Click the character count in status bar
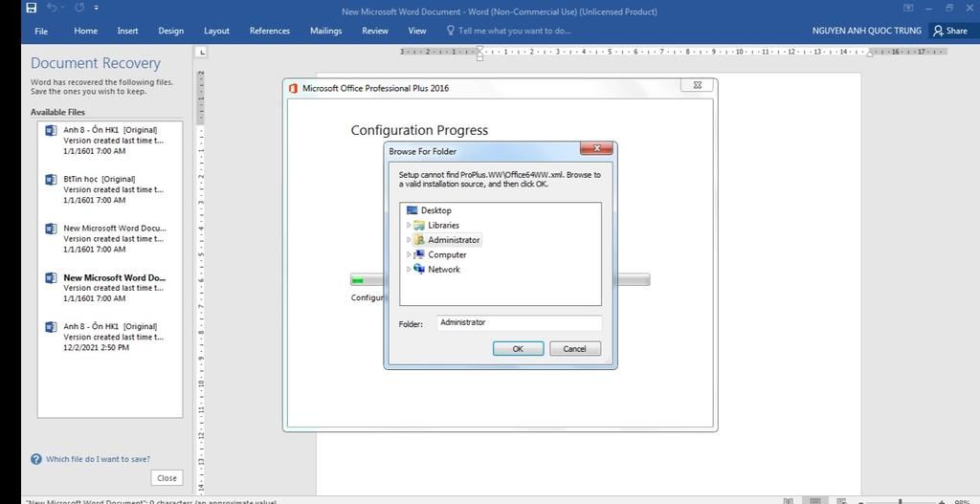980x504 pixels. click(x=150, y=501)
